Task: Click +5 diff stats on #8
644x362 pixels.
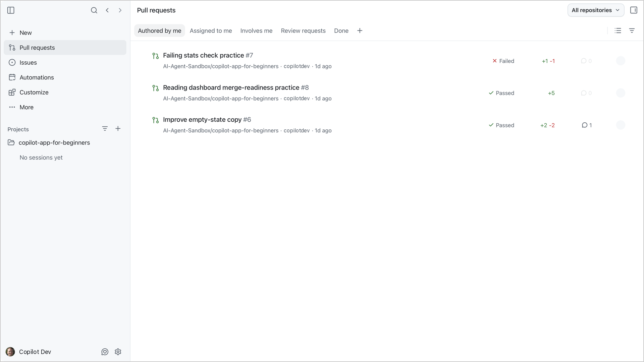Action: [551, 93]
